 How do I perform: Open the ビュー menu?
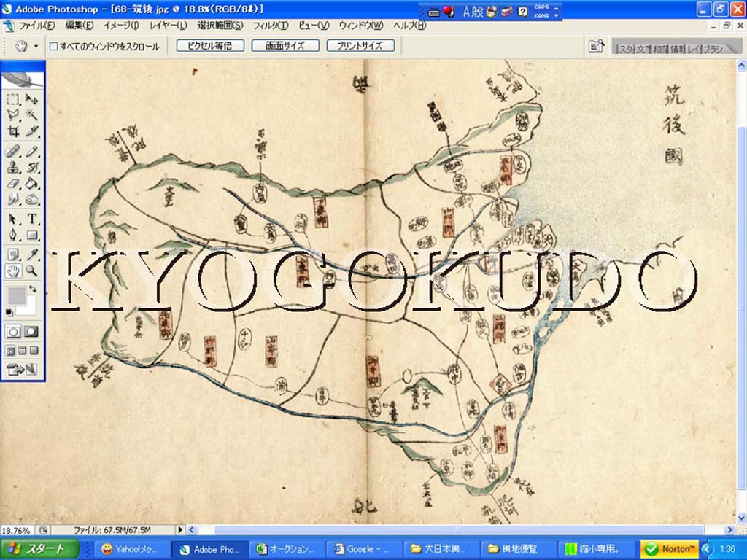[314, 26]
